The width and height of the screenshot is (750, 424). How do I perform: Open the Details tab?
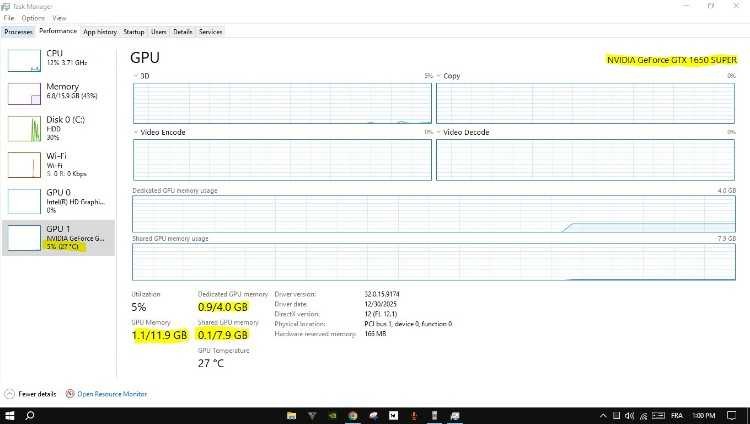click(183, 32)
